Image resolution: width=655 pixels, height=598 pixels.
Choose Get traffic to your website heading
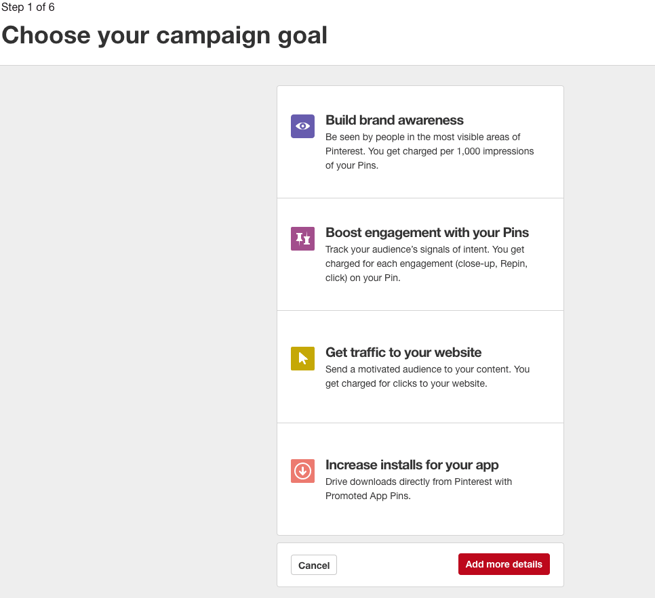pos(403,352)
